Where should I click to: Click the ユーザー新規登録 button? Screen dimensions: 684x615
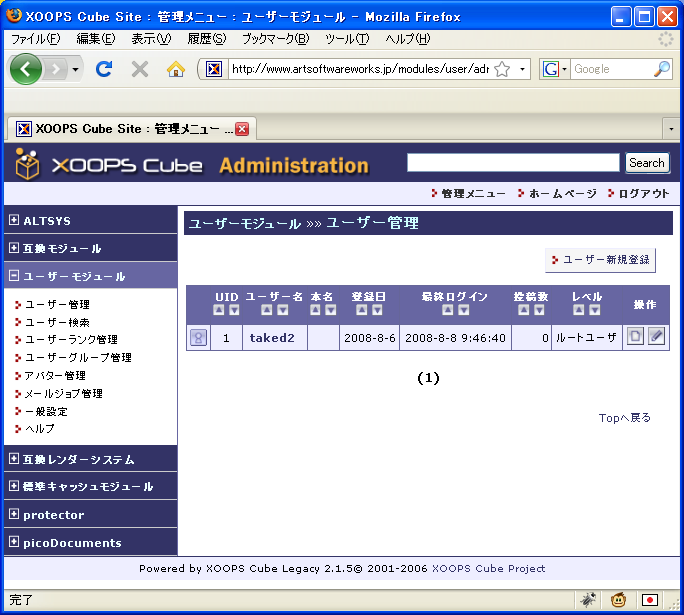coord(600,260)
